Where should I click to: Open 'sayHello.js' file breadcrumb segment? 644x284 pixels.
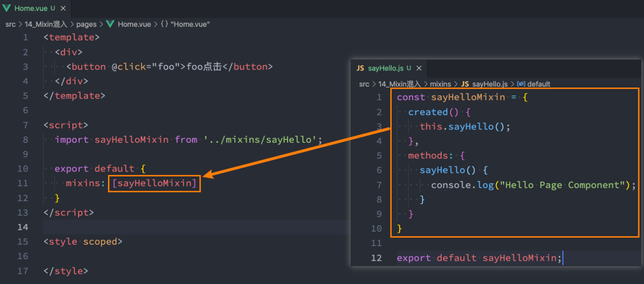(490, 84)
